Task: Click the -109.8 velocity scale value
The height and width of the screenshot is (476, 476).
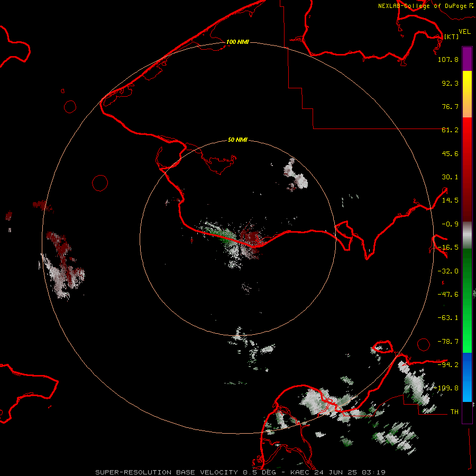Action: tap(446, 388)
